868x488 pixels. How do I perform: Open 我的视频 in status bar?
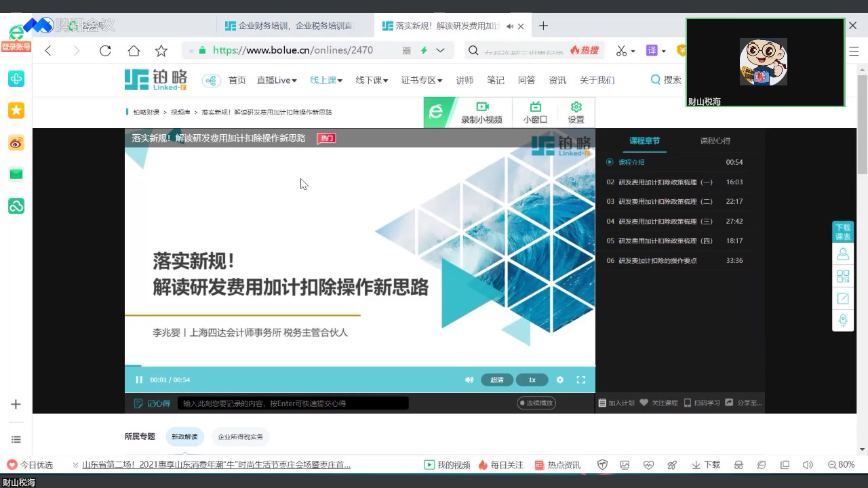click(x=448, y=465)
